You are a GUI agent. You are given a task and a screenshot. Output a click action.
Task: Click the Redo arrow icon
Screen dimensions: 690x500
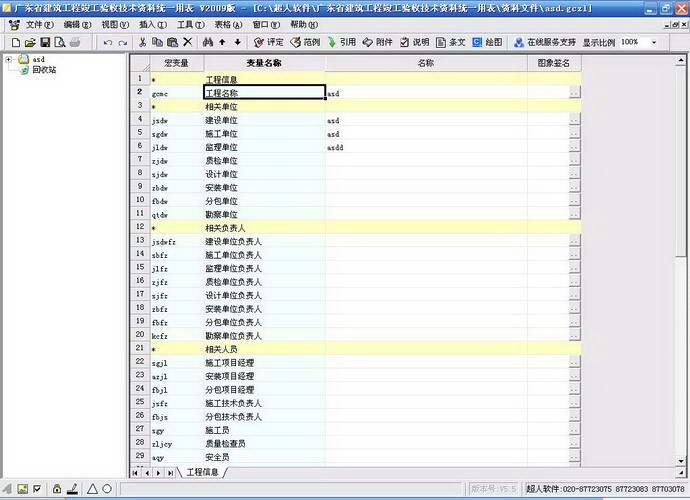tap(123, 43)
